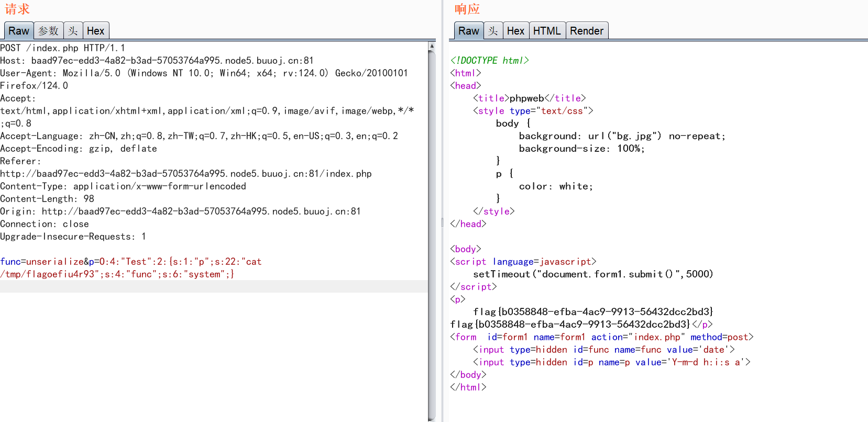Screen dimensions: 868x422
Task: Click the second flag line ending with </p>
Action: [581, 325]
